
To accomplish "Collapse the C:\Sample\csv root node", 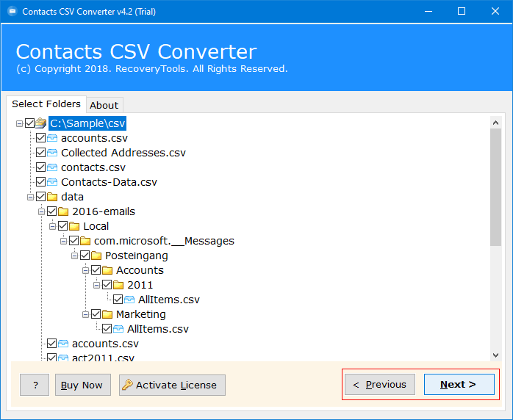I will click(x=19, y=123).
